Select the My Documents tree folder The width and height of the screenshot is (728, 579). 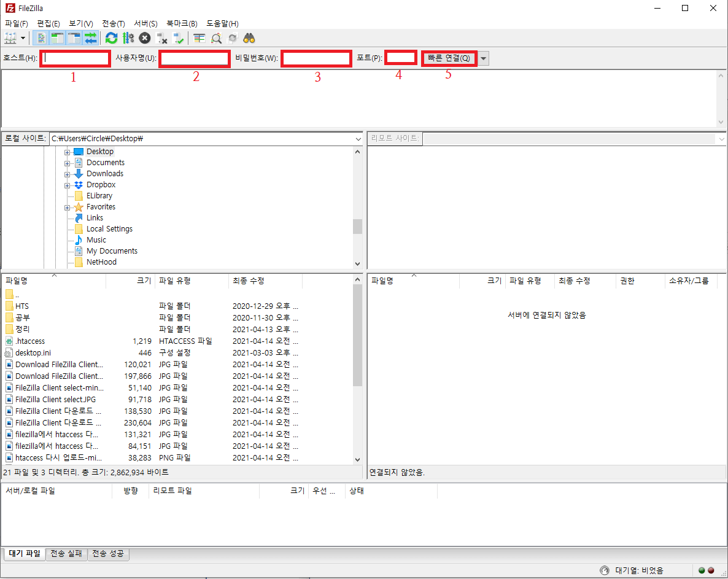[x=112, y=251]
